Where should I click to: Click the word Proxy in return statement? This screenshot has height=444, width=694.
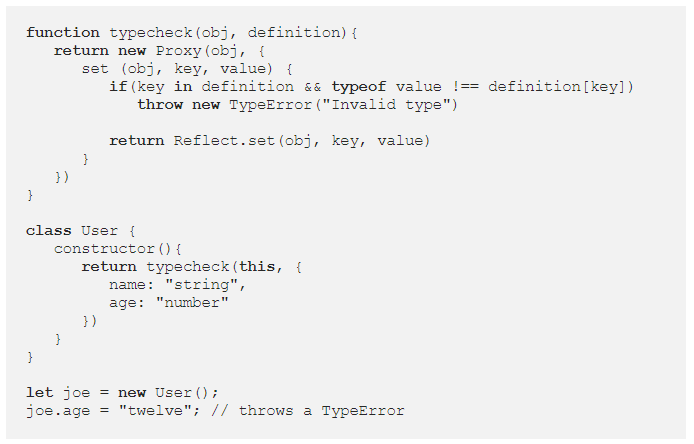178,51
